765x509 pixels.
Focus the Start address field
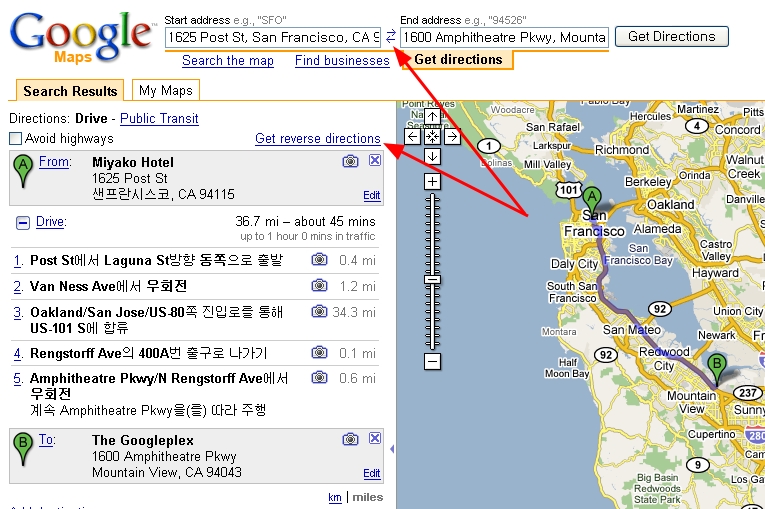[x=273, y=38]
